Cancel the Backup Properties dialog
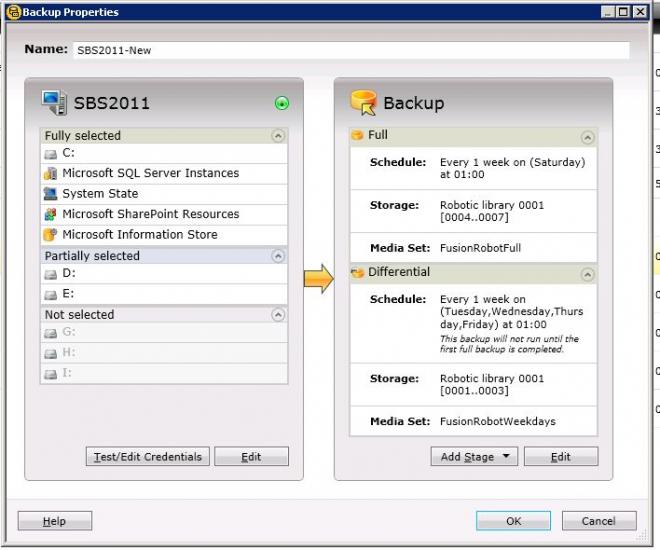This screenshot has height=550, width=660. (599, 521)
